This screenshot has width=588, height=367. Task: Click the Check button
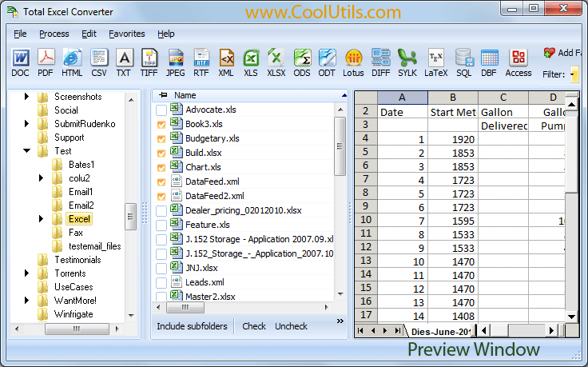pyautogui.click(x=254, y=326)
